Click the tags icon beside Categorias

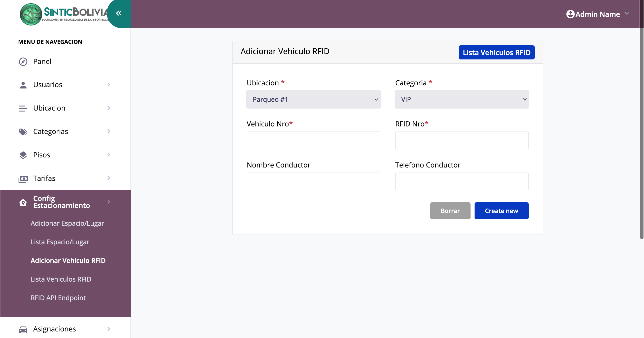click(23, 131)
